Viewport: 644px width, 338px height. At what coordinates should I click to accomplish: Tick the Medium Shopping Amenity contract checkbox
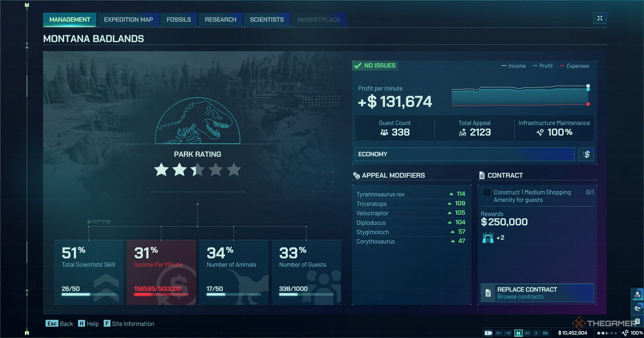click(486, 192)
